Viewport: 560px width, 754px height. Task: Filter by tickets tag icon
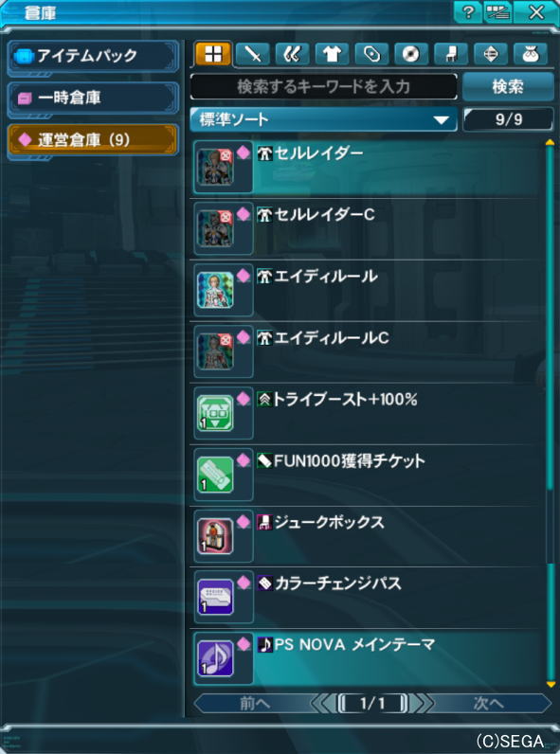click(x=371, y=54)
